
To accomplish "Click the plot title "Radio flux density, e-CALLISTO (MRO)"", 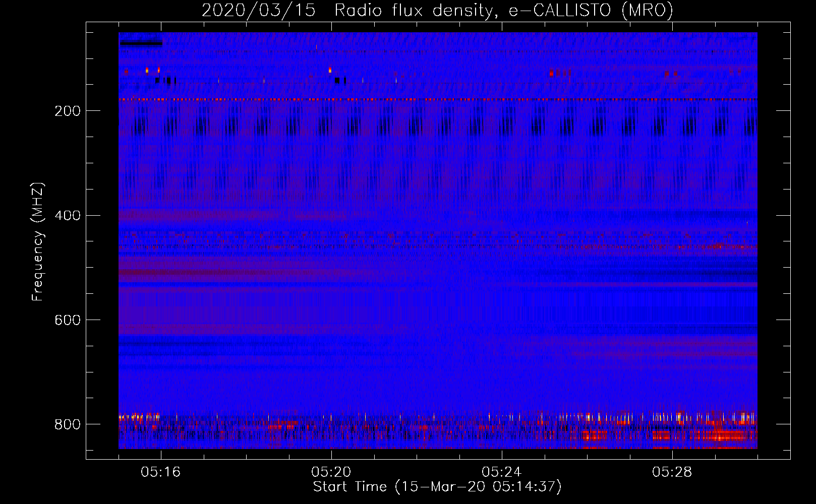I will pyautogui.click(x=504, y=11).
